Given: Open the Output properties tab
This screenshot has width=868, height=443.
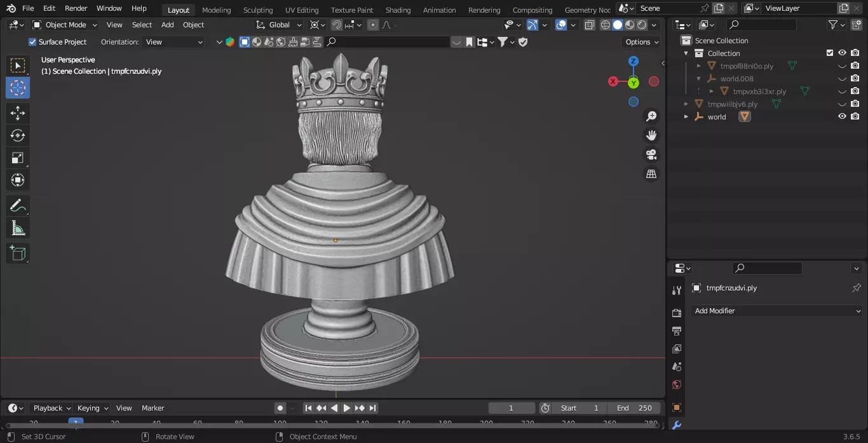Looking at the screenshot, I should click(676, 331).
